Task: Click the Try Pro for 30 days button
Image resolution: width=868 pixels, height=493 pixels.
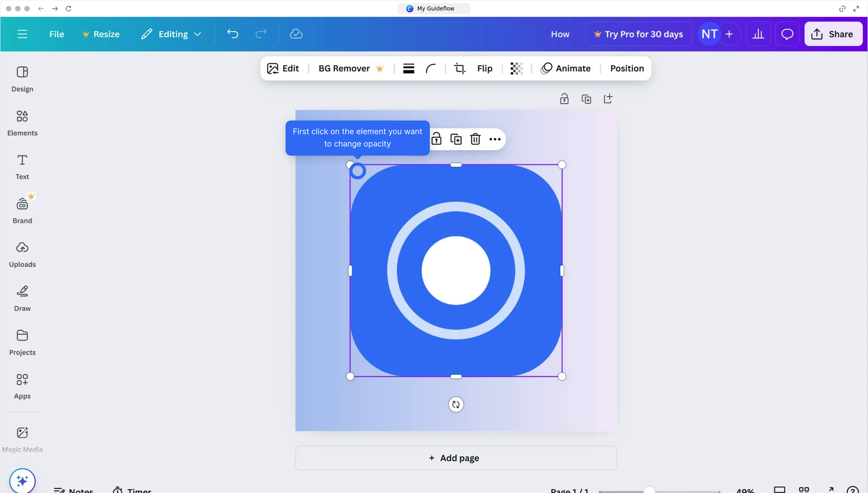Action: pos(638,34)
